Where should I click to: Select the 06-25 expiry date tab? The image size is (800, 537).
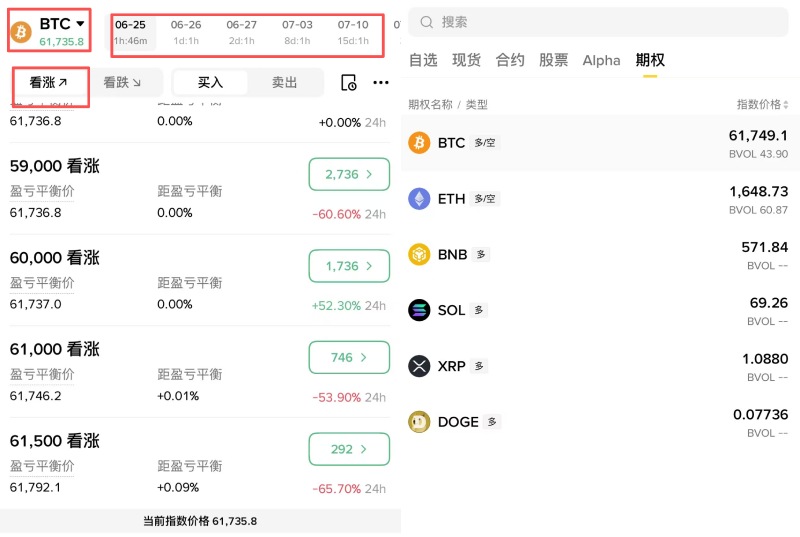[131, 32]
